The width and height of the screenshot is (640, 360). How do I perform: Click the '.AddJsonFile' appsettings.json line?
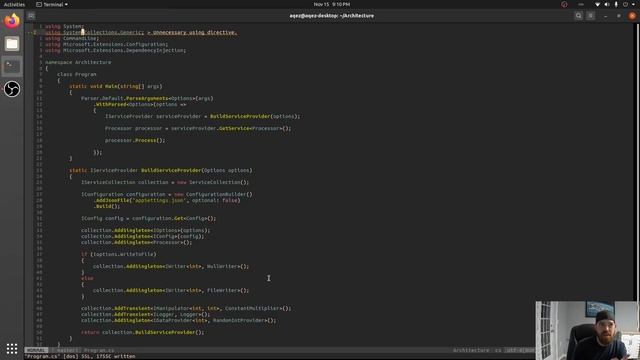click(x=167, y=200)
